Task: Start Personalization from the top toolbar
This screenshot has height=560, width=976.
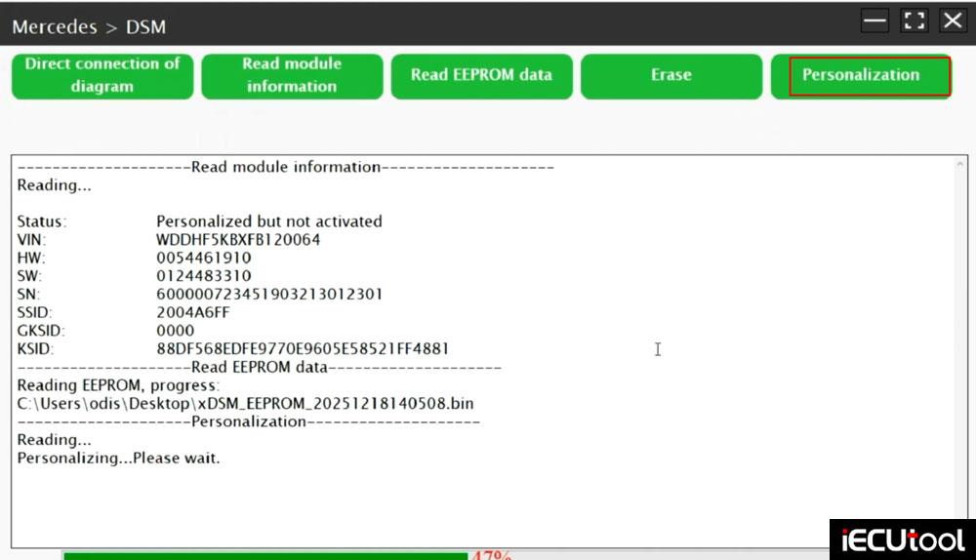Action: click(x=861, y=75)
